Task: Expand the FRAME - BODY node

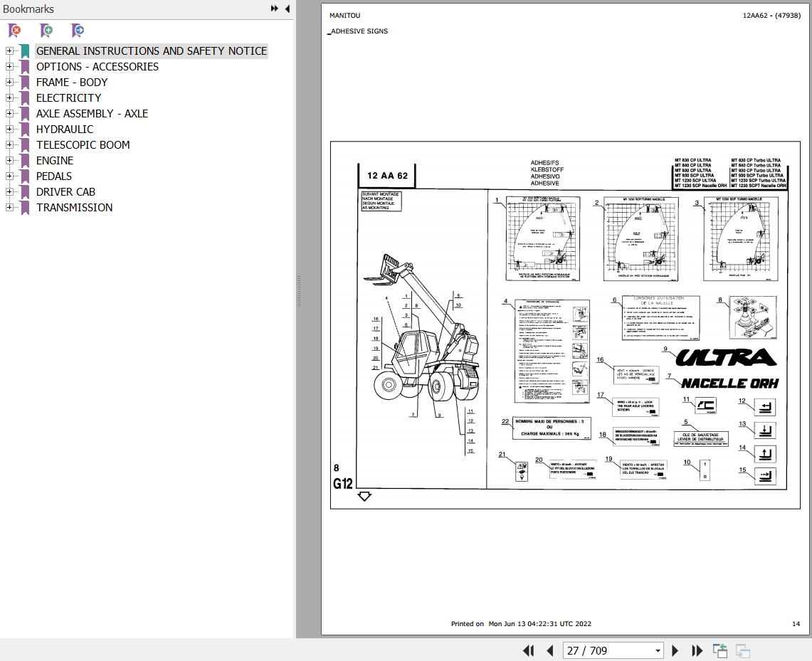Action: coord(9,83)
